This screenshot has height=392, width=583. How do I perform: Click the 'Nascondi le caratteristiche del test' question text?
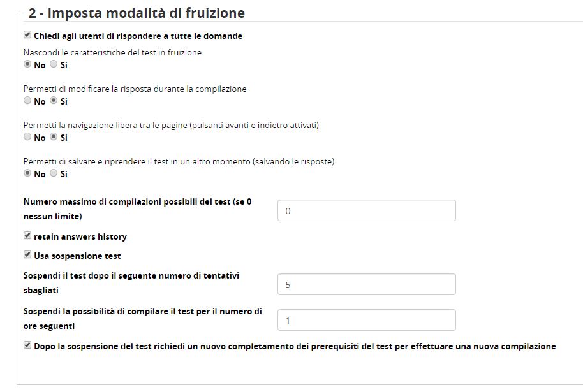click(112, 52)
